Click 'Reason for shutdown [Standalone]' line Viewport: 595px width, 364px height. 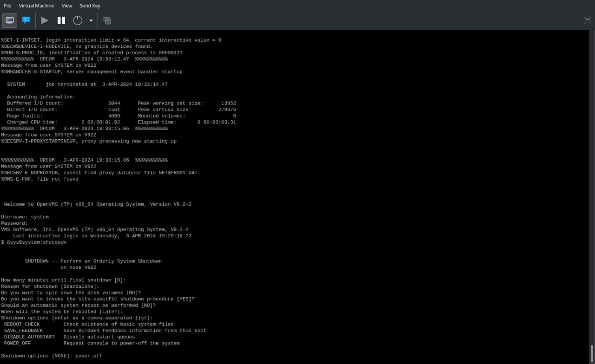[50, 286]
